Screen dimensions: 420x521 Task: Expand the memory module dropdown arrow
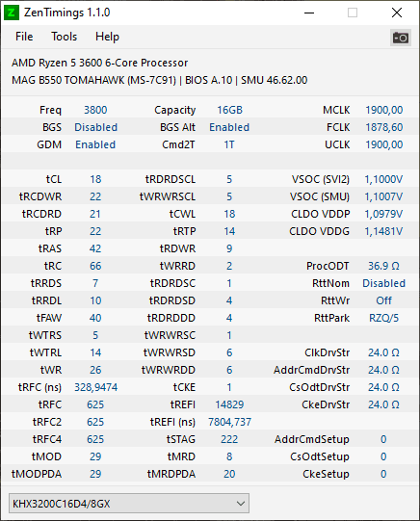(x=241, y=504)
